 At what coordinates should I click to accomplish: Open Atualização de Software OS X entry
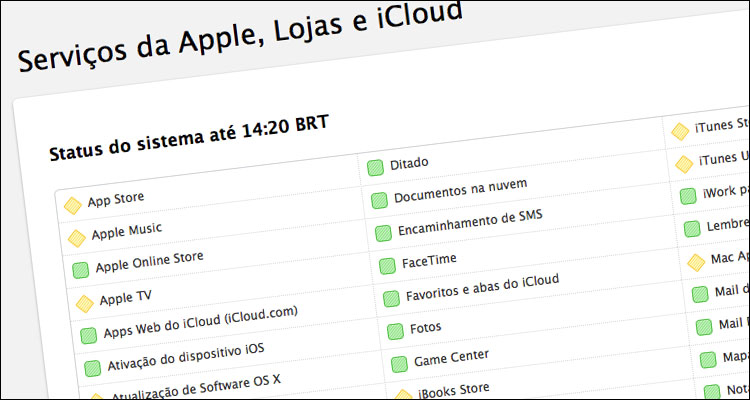[x=196, y=388]
